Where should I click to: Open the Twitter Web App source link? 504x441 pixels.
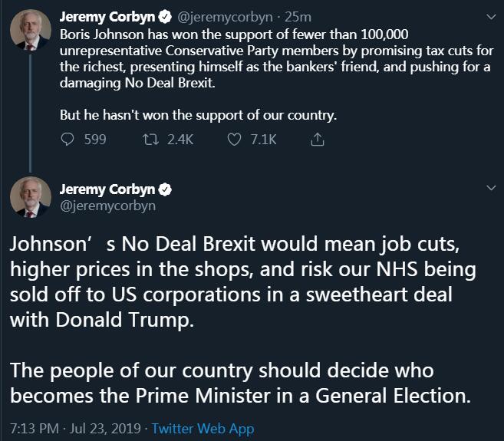pyautogui.click(x=203, y=429)
